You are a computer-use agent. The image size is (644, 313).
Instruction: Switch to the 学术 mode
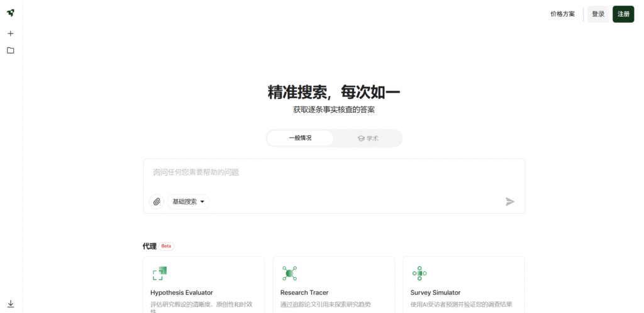click(x=368, y=138)
